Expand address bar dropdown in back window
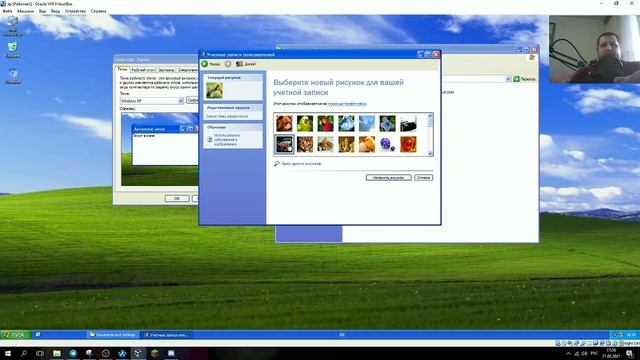The image size is (640, 360). click(x=508, y=79)
